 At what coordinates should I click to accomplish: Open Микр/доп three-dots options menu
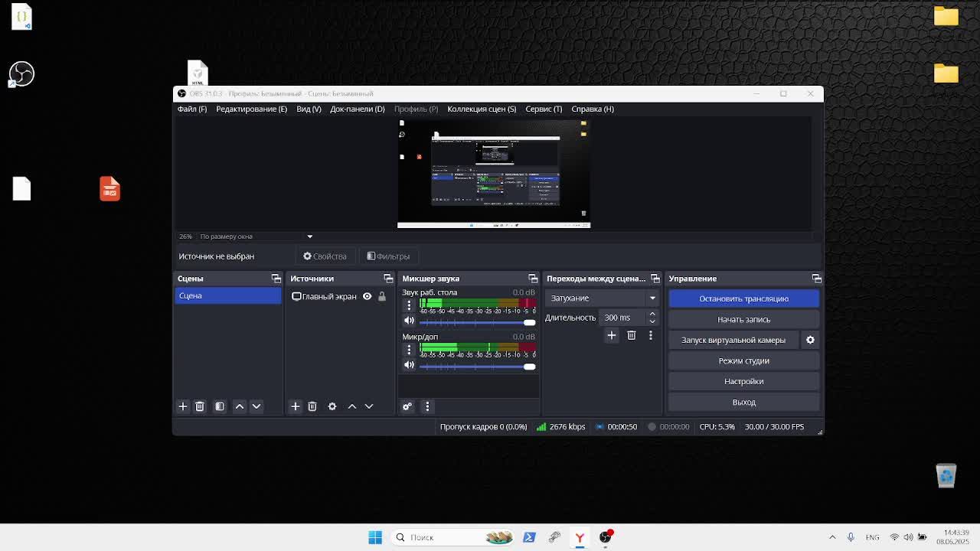coord(409,350)
